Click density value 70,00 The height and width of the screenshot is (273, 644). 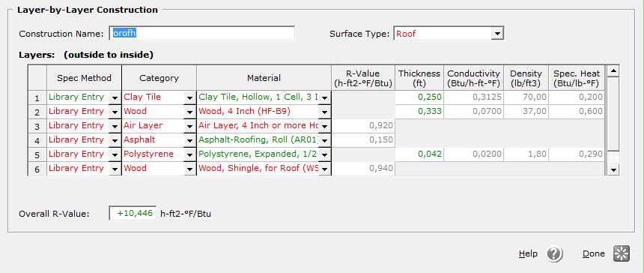[x=526, y=97]
